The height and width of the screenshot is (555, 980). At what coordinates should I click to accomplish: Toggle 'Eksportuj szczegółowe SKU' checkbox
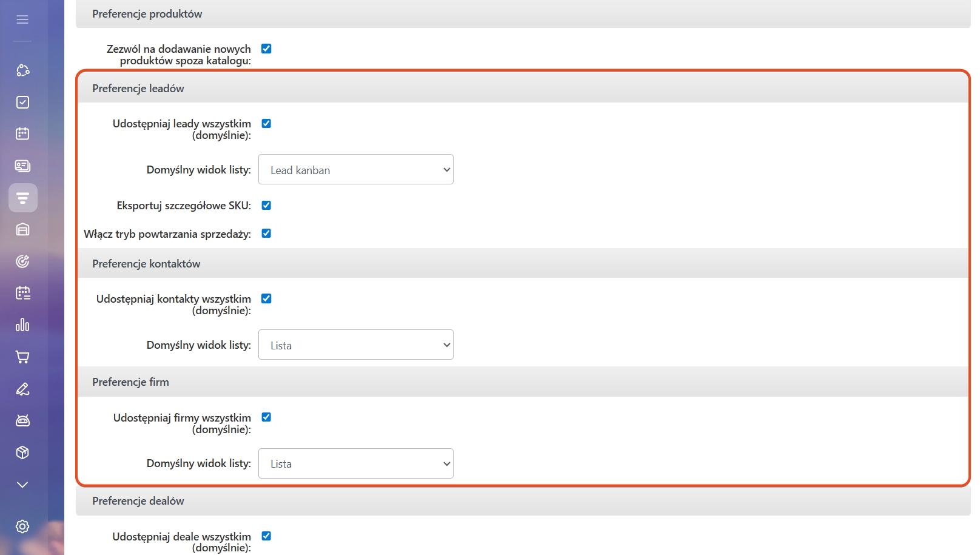266,206
